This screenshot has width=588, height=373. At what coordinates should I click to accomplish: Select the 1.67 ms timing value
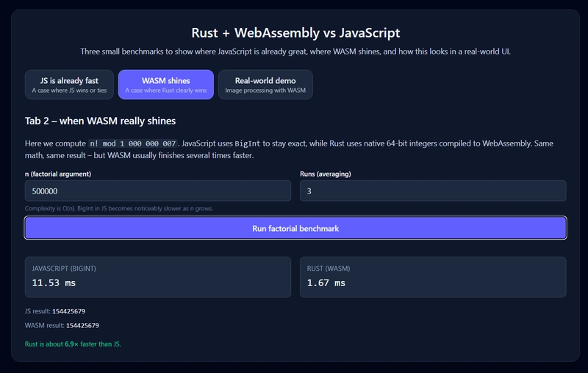[326, 283]
